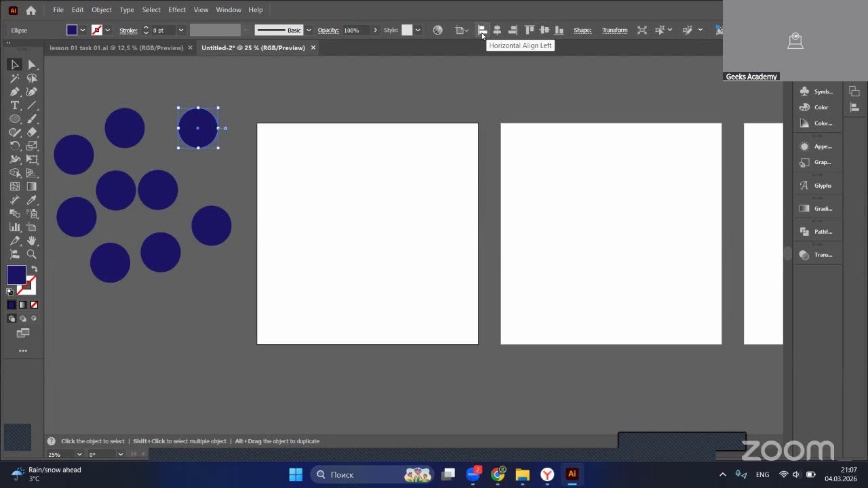
Task: Choose the Shape Builder tool
Action: [x=14, y=173]
